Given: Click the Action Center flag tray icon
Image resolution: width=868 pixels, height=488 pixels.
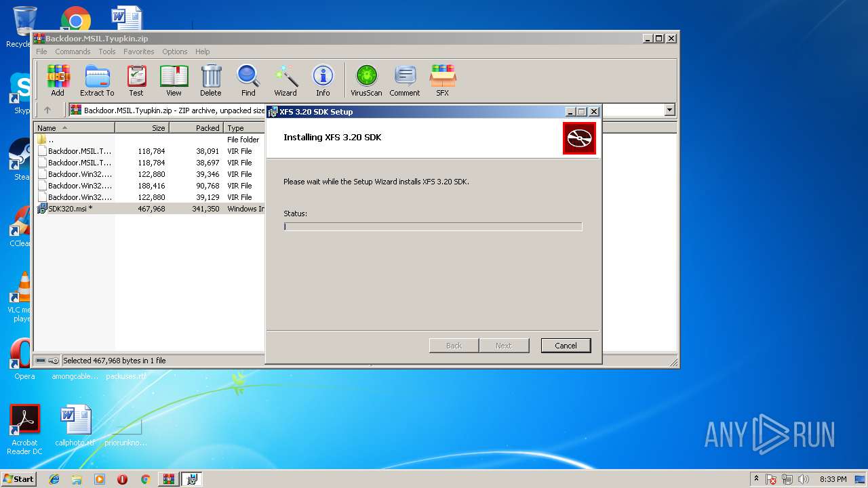Looking at the screenshot, I should (x=771, y=479).
